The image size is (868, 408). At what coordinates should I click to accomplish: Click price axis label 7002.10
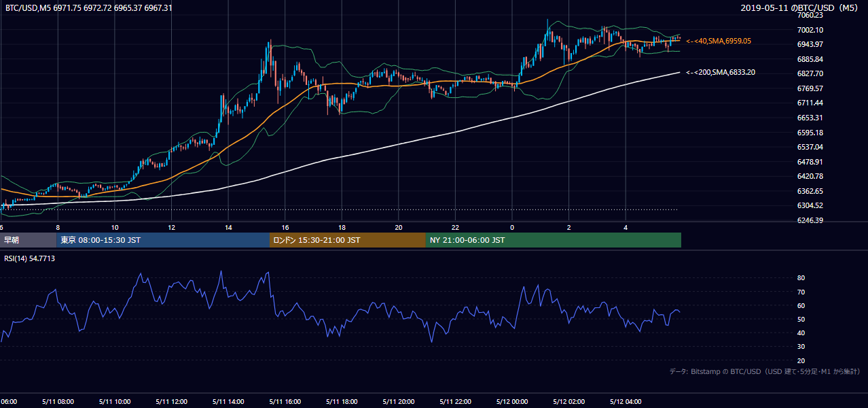pos(810,30)
